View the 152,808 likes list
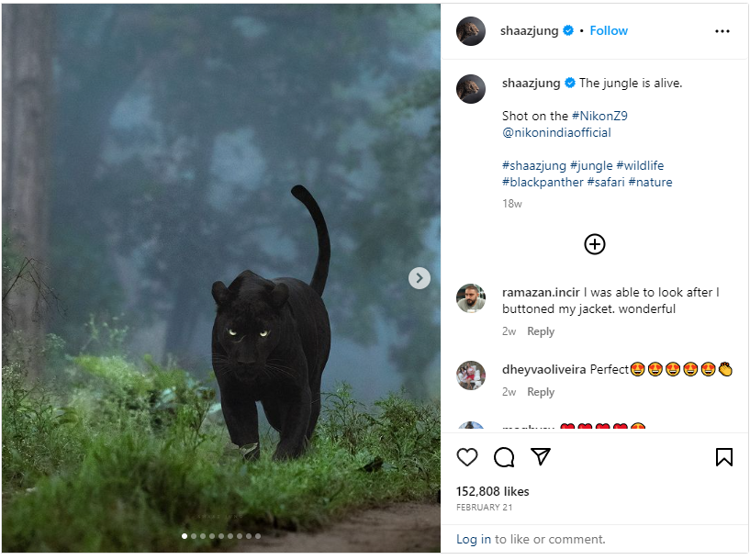750x560 pixels. [493, 491]
